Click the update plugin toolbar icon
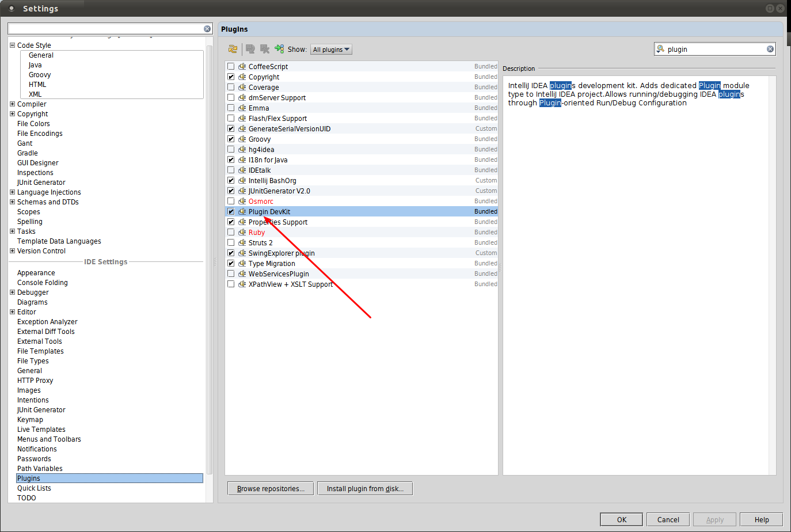The image size is (791, 532). (250, 50)
